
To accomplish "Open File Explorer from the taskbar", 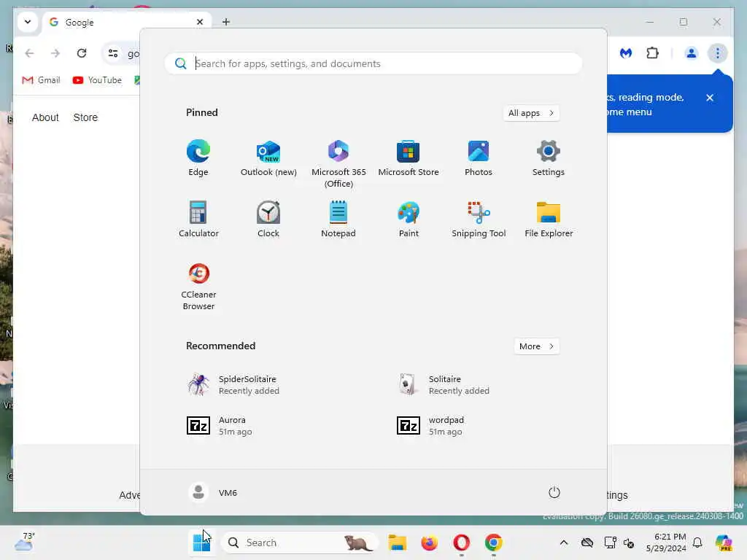I will point(397,542).
